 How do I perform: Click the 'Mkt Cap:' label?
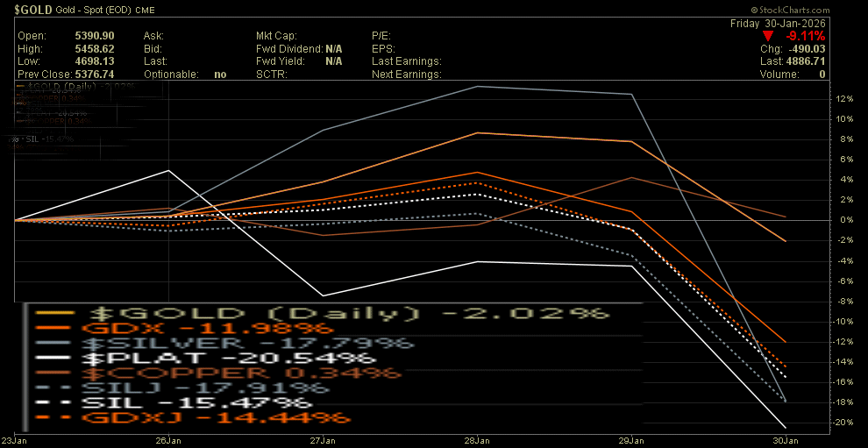tap(276, 36)
